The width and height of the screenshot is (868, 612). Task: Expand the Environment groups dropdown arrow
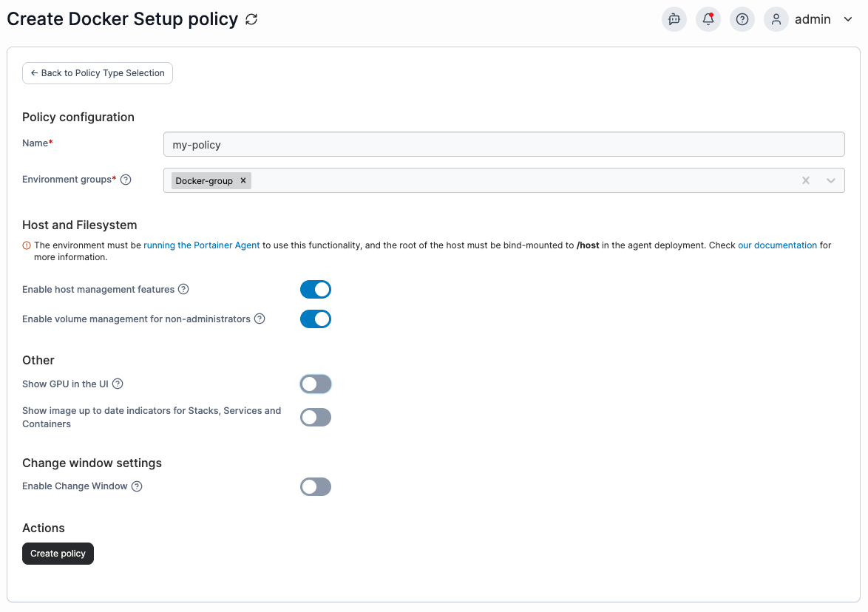[831, 181]
